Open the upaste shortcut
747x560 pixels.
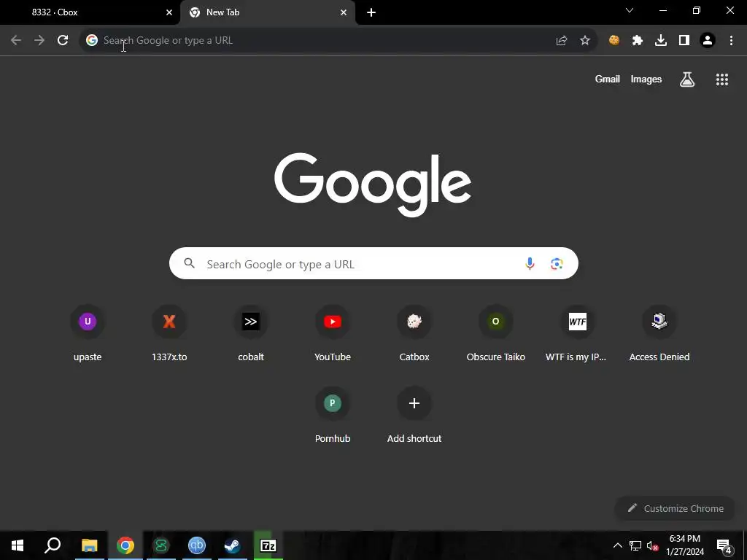point(88,332)
